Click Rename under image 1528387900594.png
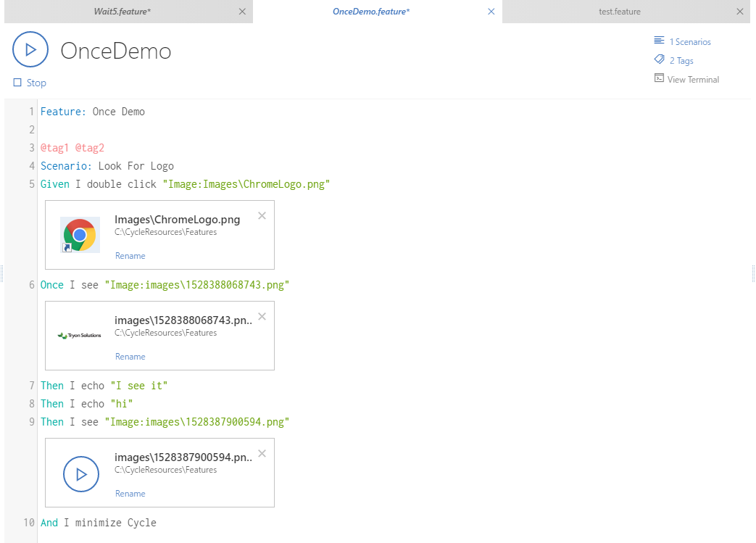The height and width of the screenshot is (543, 756). 130,493
